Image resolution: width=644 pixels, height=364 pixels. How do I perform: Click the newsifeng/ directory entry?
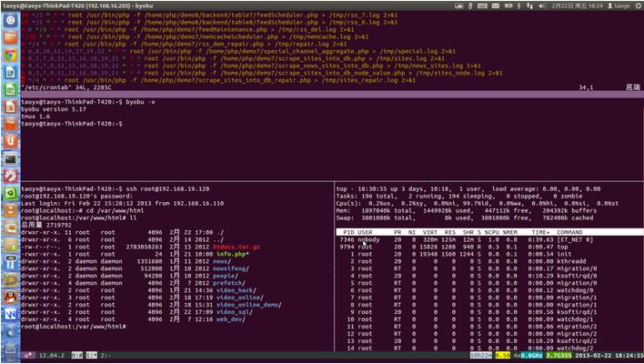(231, 268)
